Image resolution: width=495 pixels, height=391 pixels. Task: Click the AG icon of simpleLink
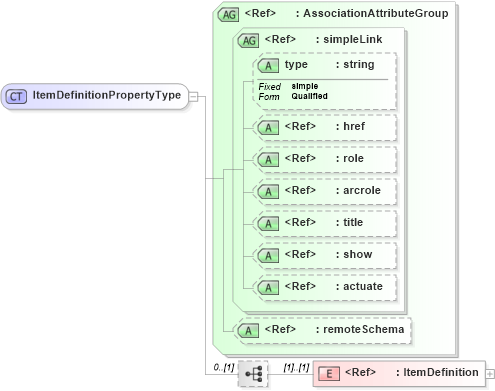248,41
